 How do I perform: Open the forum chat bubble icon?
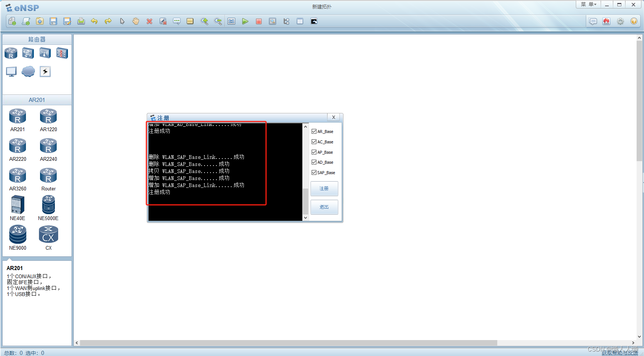click(x=593, y=21)
